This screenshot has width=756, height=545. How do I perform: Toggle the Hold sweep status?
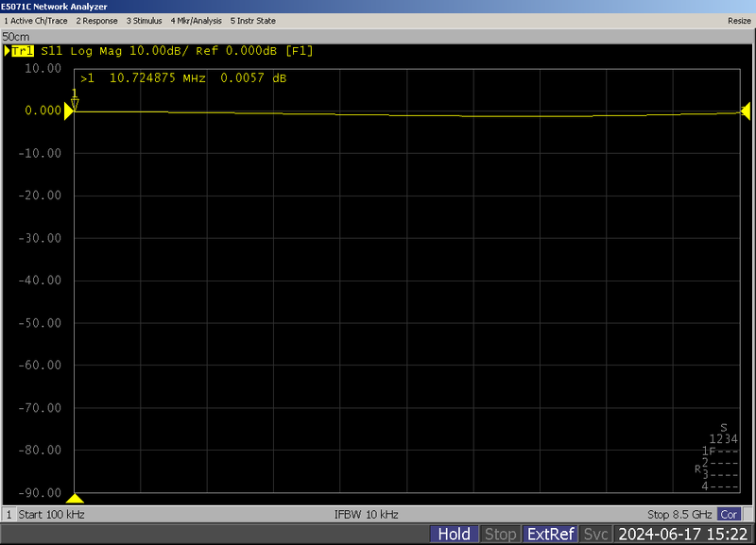point(454,535)
